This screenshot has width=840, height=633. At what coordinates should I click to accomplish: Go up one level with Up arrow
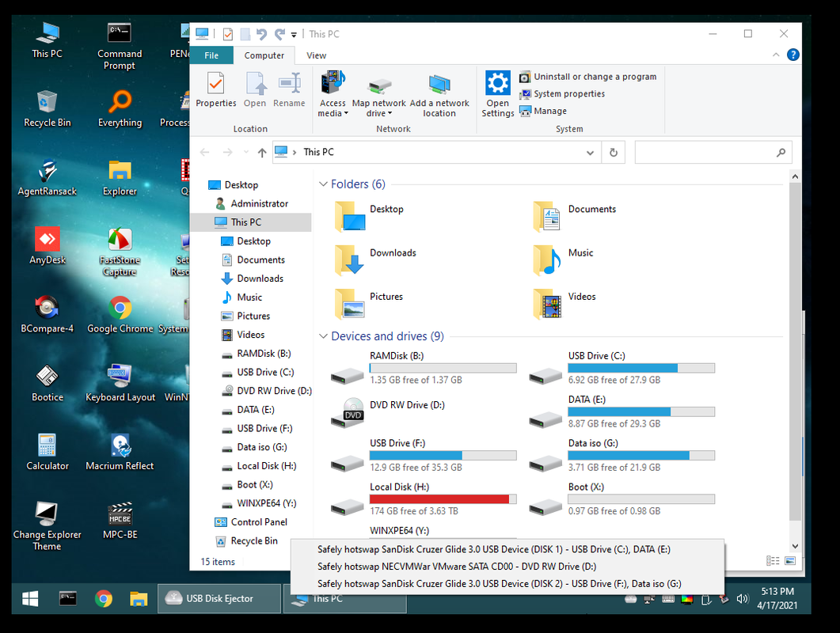click(x=261, y=153)
